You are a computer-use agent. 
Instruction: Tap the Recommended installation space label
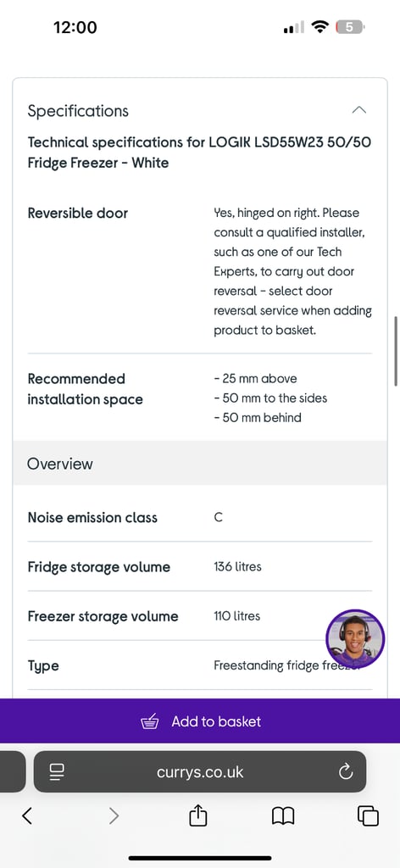86,389
